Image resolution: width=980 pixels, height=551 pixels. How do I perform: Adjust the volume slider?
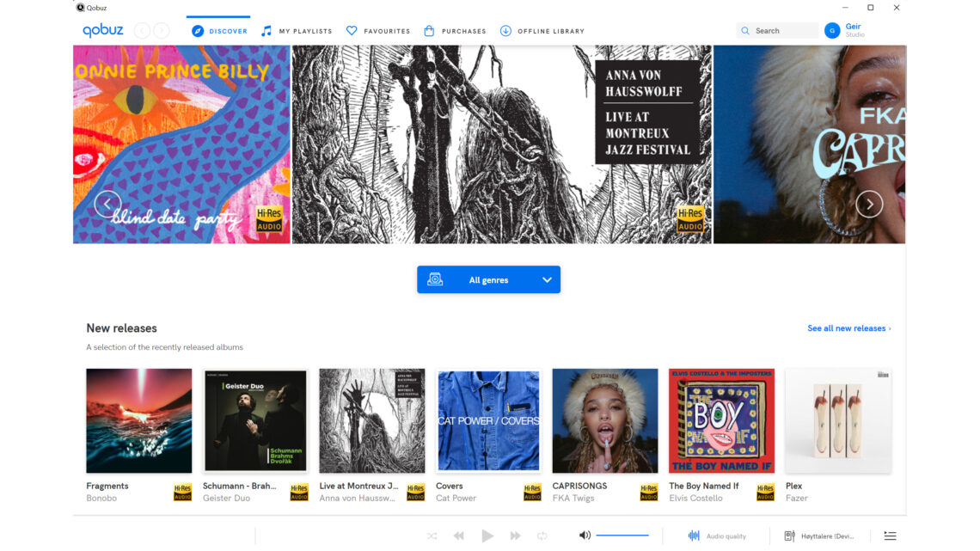pyautogui.click(x=622, y=536)
